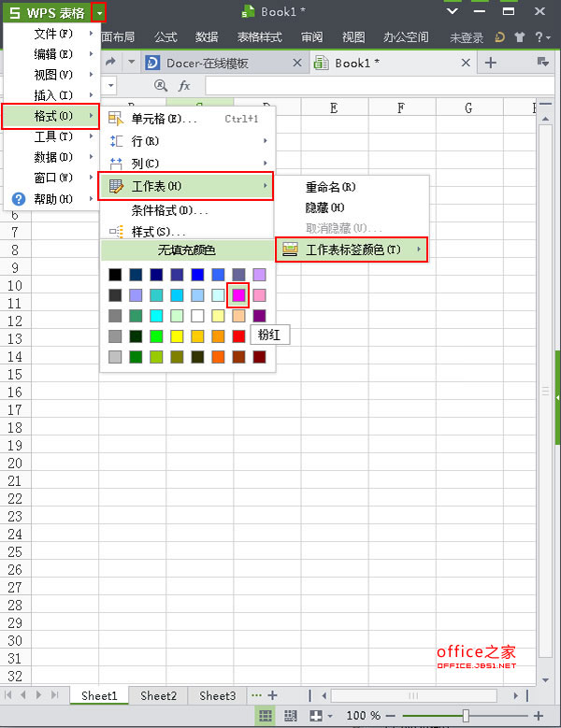
Task: Click the blue help question mark icon
Action: point(19,199)
